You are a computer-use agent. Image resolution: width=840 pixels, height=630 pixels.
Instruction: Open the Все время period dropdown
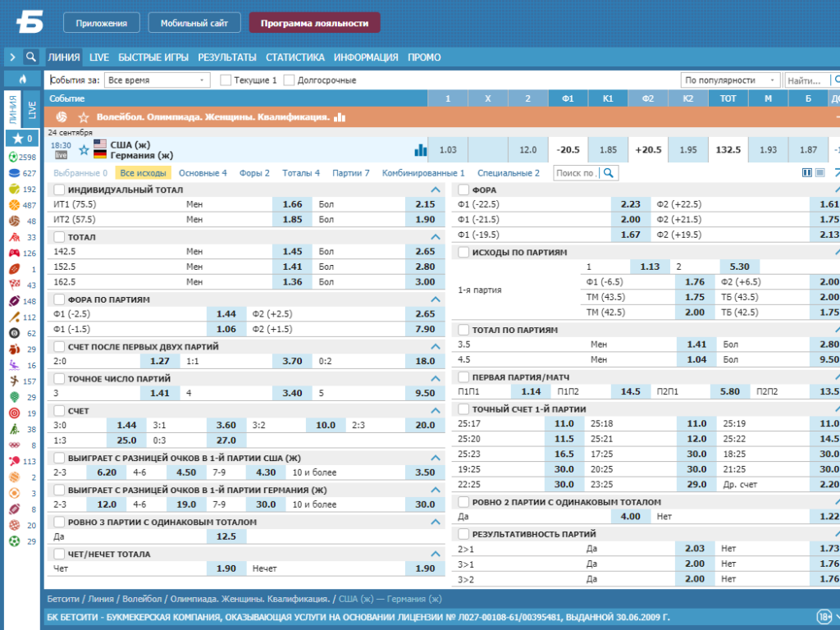pyautogui.click(x=157, y=80)
